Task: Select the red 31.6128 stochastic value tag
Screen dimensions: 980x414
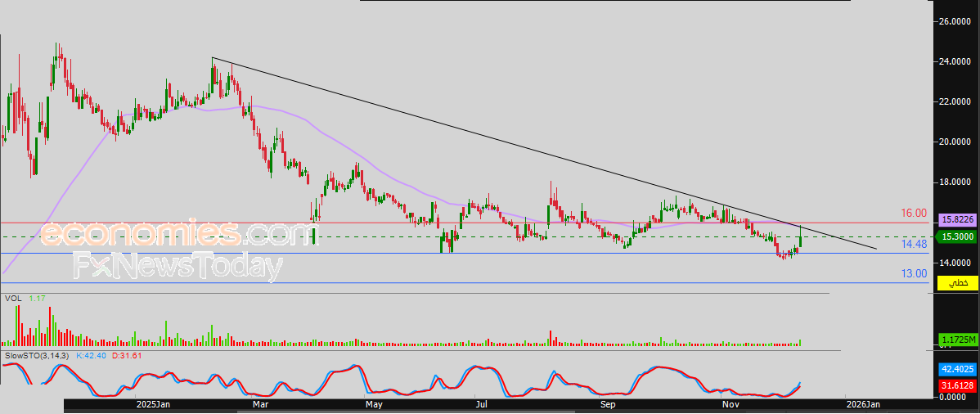Action: 956,385
